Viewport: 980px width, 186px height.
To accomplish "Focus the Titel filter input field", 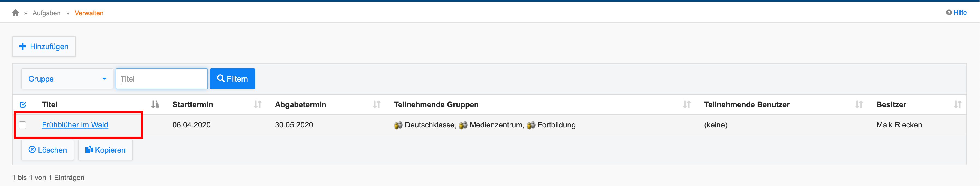I will tap(162, 79).
